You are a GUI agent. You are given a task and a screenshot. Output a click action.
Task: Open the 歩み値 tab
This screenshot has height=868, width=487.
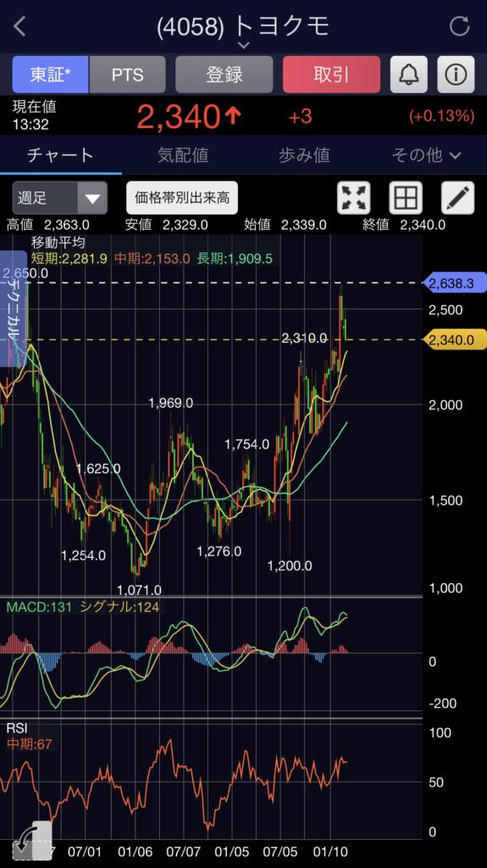point(304,155)
